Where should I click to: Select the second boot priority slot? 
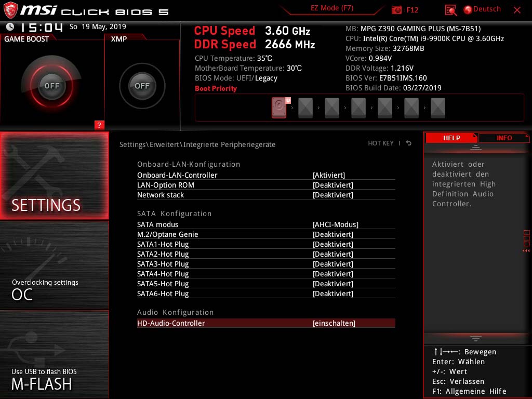coord(305,108)
